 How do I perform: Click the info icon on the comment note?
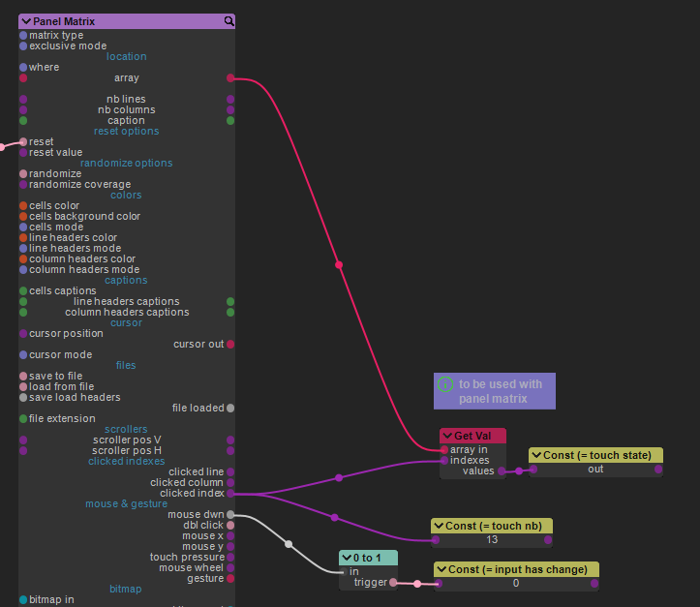pyautogui.click(x=445, y=384)
